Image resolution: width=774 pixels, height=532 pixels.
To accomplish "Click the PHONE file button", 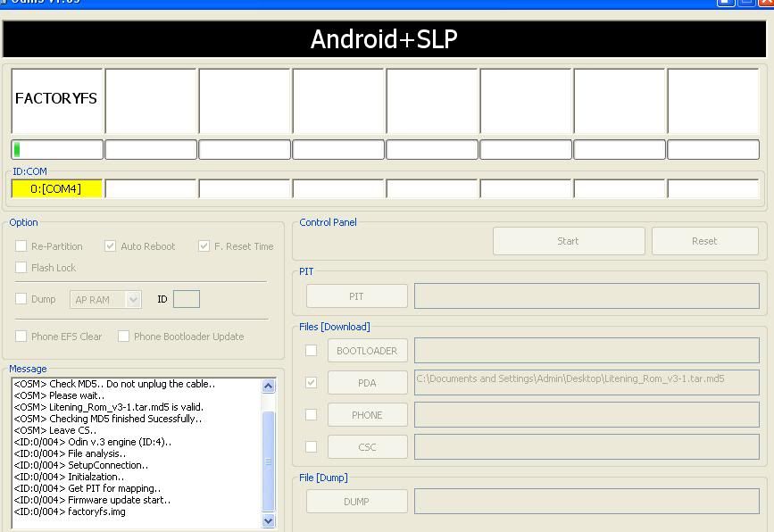I will (367, 415).
